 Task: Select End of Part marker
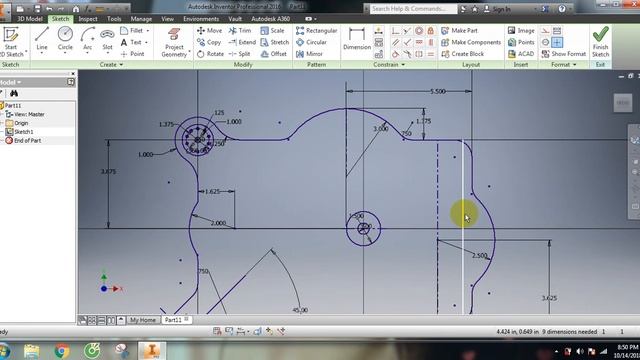click(27, 140)
